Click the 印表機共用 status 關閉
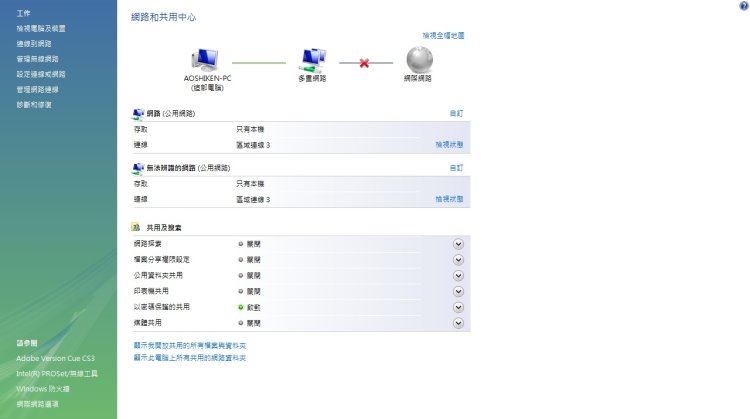Viewport: 750px width, 419px height. (254, 291)
